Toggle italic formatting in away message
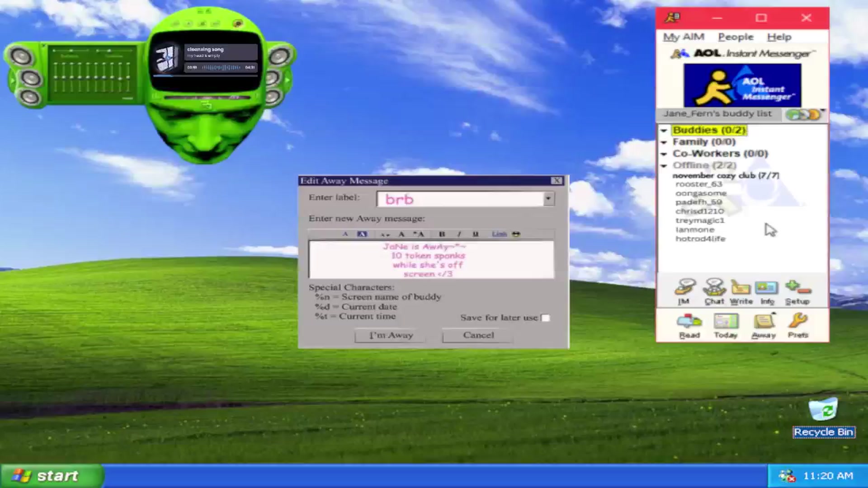Viewport: 868px width, 488px height. (x=459, y=234)
